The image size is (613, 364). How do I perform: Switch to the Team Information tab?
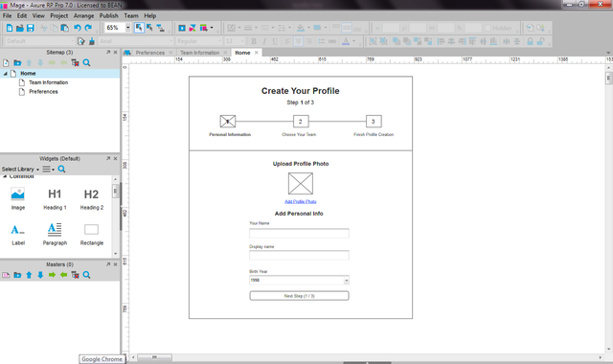click(200, 53)
